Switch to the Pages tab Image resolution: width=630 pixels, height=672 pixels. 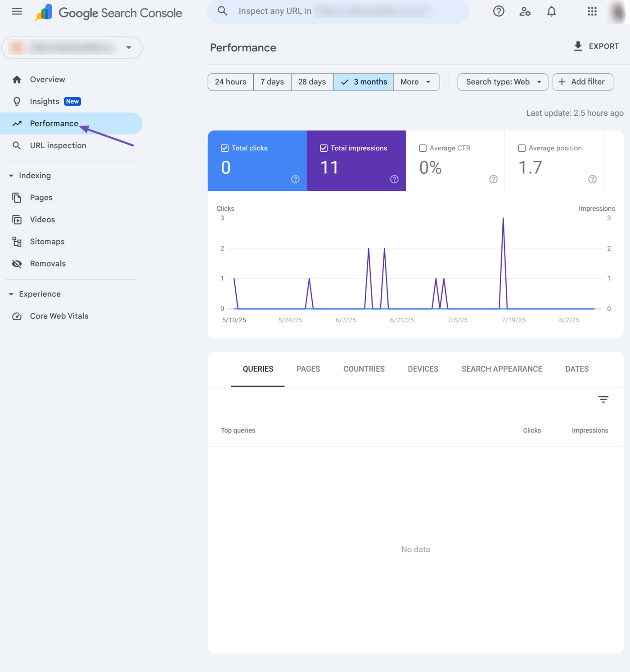(x=308, y=369)
